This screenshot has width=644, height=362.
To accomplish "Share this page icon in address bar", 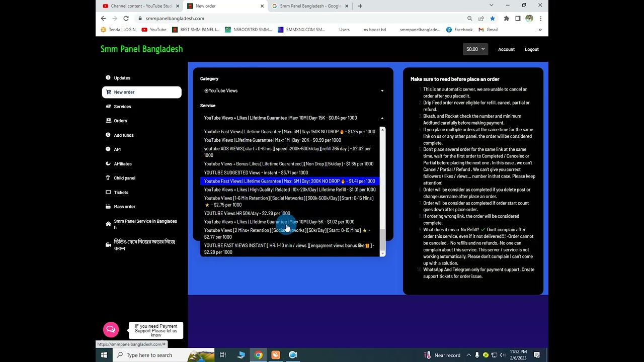I will point(481,19).
